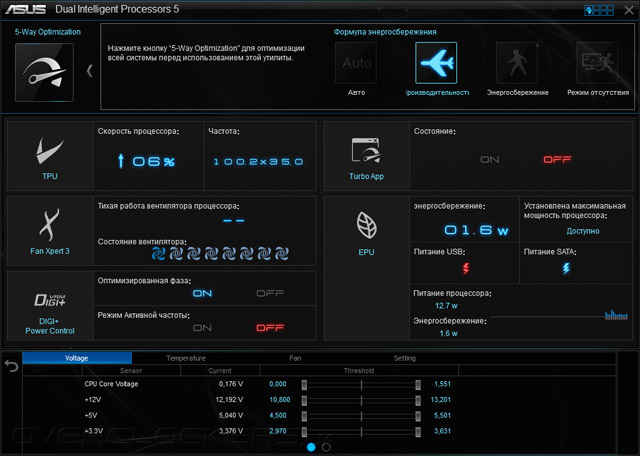This screenshot has width=640, height=456.
Task: Go to second monitor page dot
Action: (x=326, y=447)
